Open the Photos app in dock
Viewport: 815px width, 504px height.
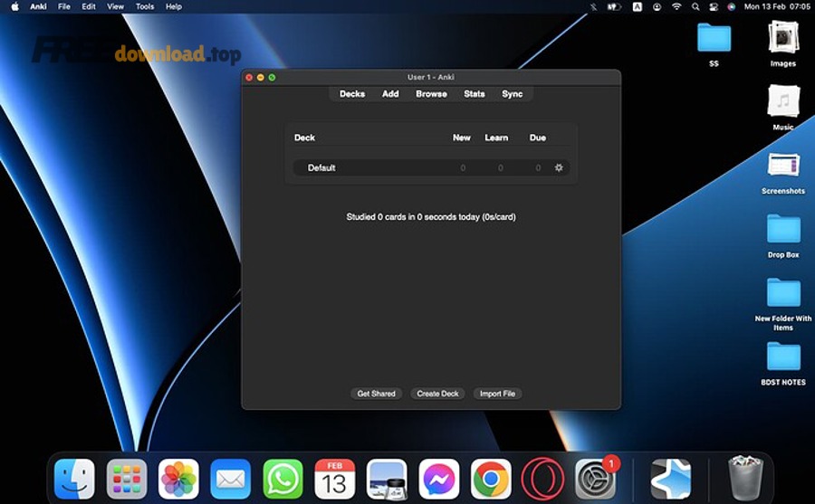click(178, 478)
